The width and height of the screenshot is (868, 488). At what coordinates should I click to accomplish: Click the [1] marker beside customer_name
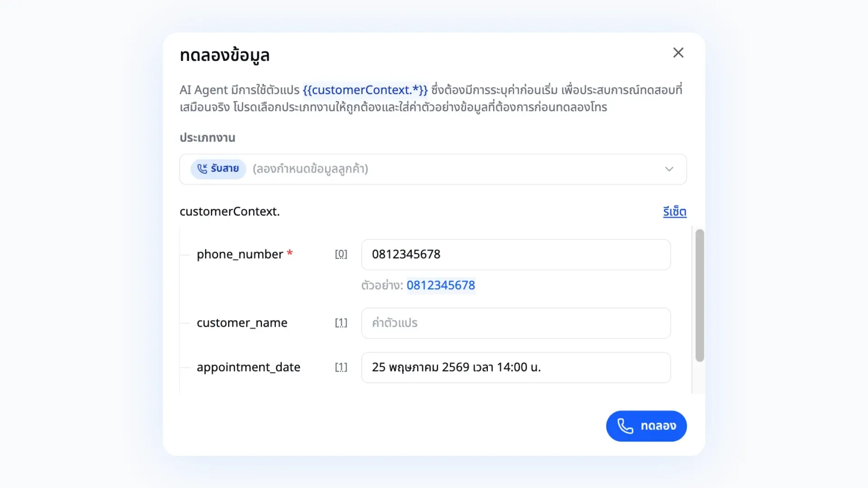(341, 323)
